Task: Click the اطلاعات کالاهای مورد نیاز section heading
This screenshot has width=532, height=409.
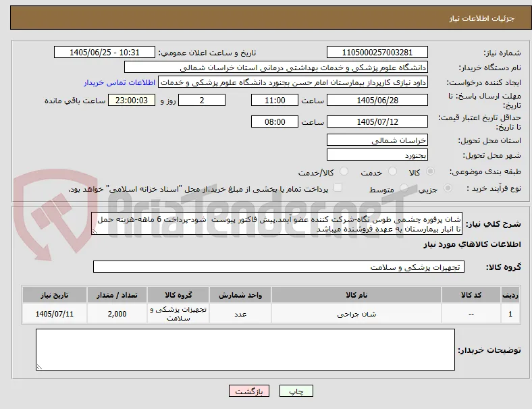Action: pyautogui.click(x=472, y=244)
